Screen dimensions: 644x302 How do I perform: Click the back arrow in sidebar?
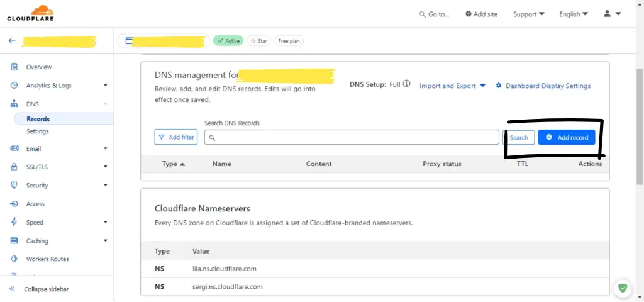[12, 41]
